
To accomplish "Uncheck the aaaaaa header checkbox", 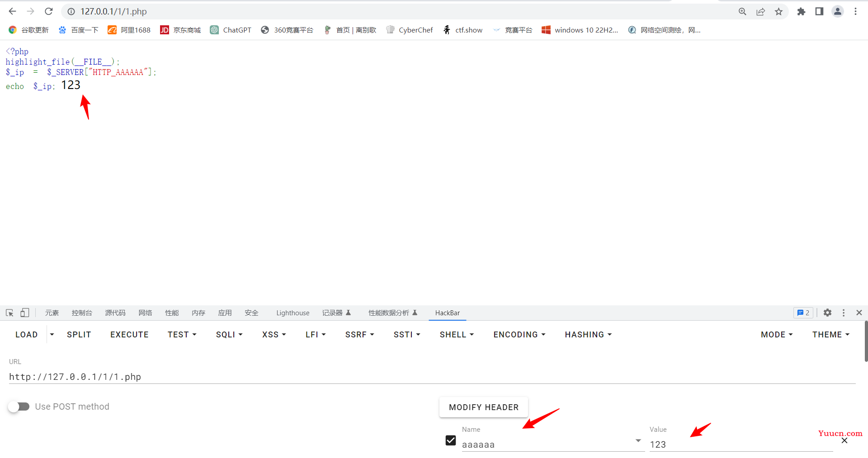I will pyautogui.click(x=451, y=440).
